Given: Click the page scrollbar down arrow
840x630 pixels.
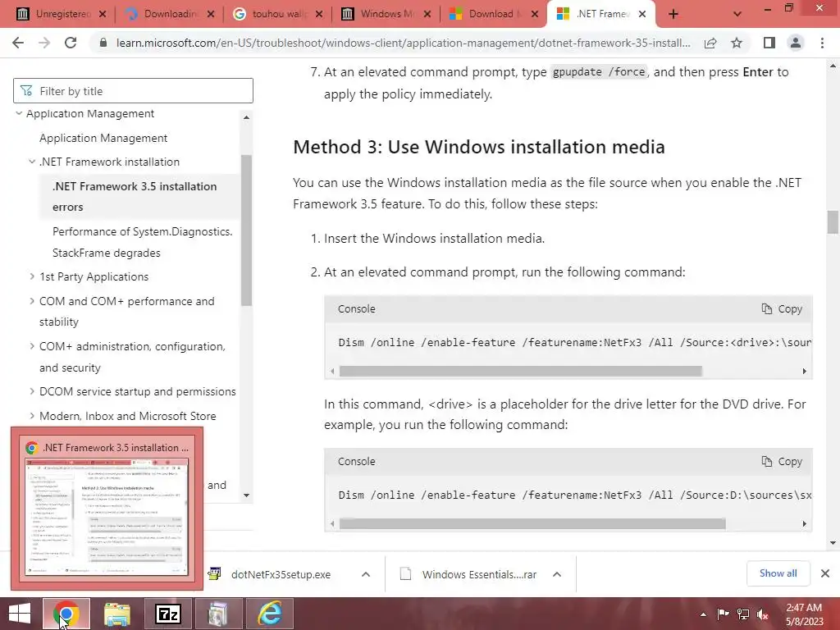Looking at the screenshot, I should pyautogui.click(x=833, y=543).
